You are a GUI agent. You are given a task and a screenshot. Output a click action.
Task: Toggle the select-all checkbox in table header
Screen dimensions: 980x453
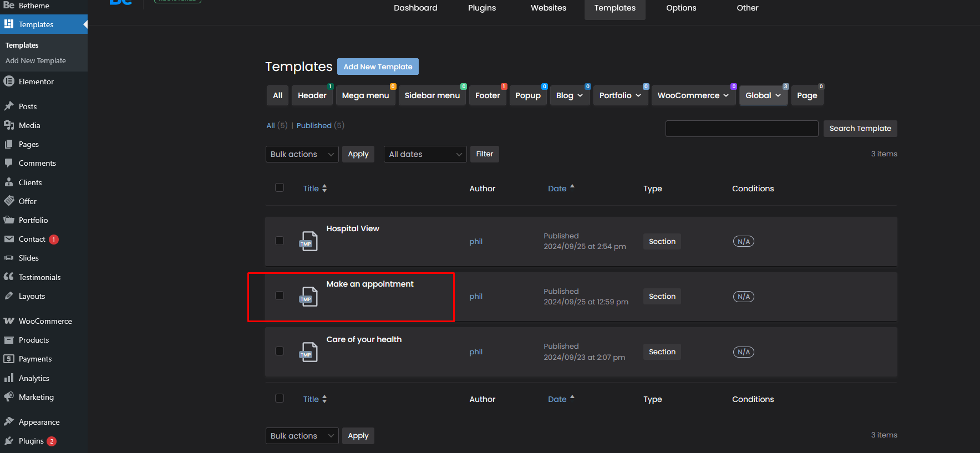click(x=280, y=187)
